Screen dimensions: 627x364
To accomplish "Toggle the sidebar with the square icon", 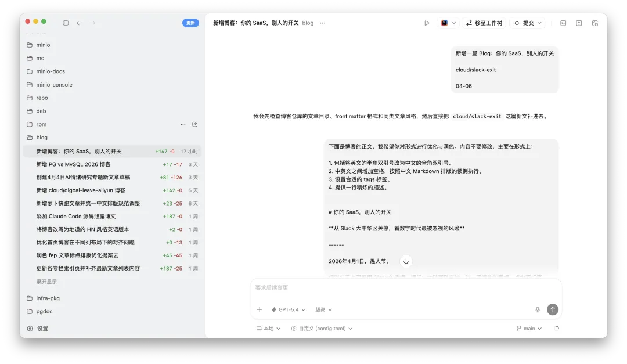I will pos(66,23).
